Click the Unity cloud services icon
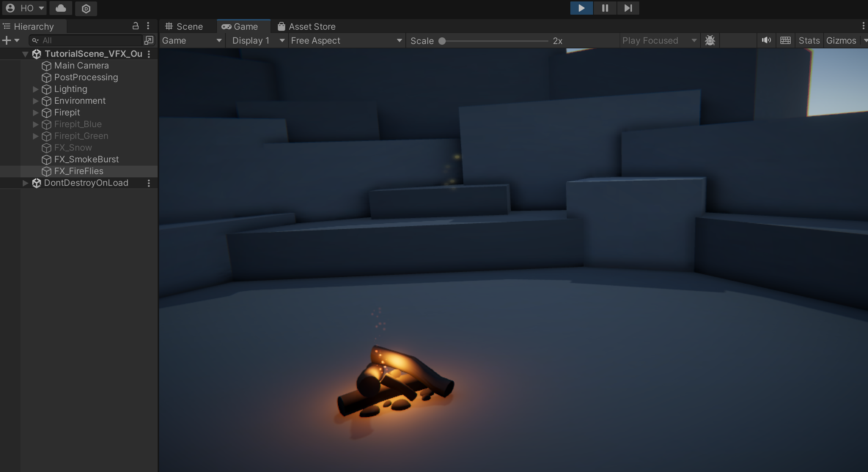868x472 pixels. pos(60,8)
